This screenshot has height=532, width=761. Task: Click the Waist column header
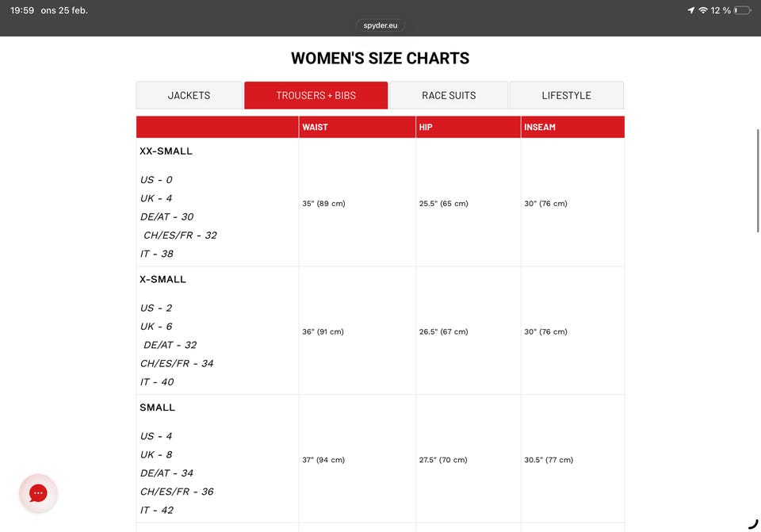tap(315, 127)
